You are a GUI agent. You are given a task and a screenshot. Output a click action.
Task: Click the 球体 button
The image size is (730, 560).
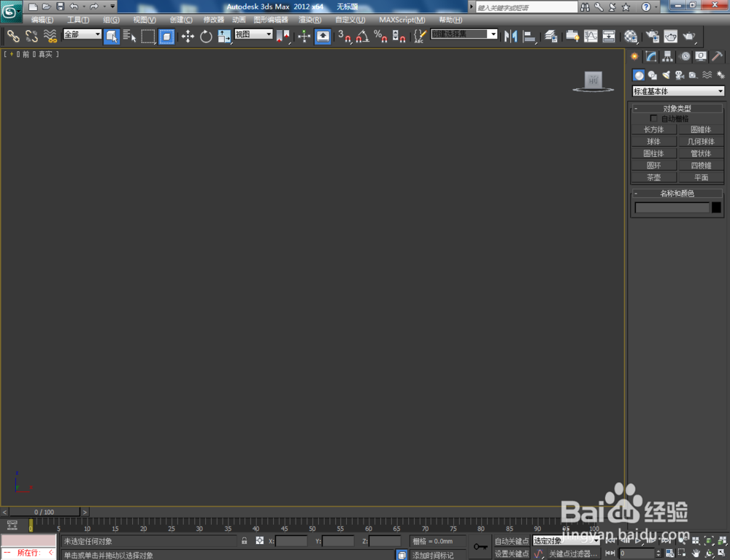point(653,142)
